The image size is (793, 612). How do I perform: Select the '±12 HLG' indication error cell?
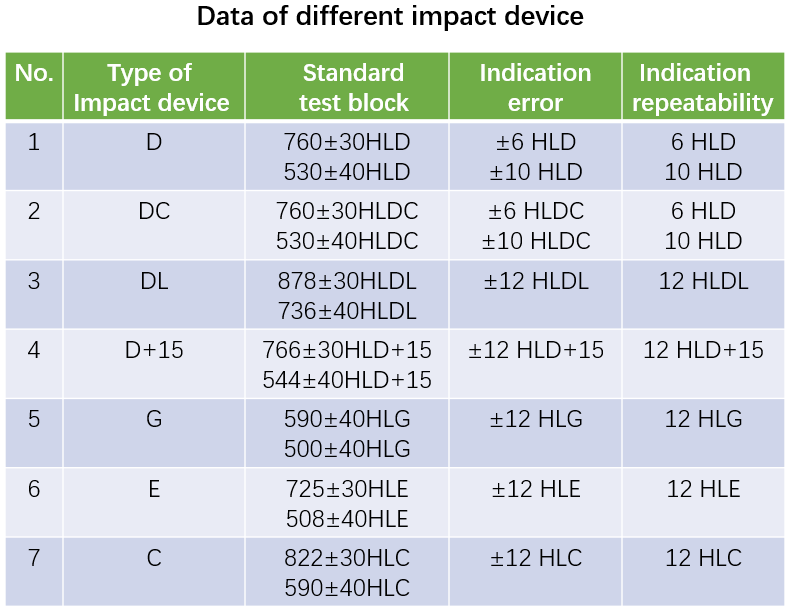pyautogui.click(x=536, y=419)
